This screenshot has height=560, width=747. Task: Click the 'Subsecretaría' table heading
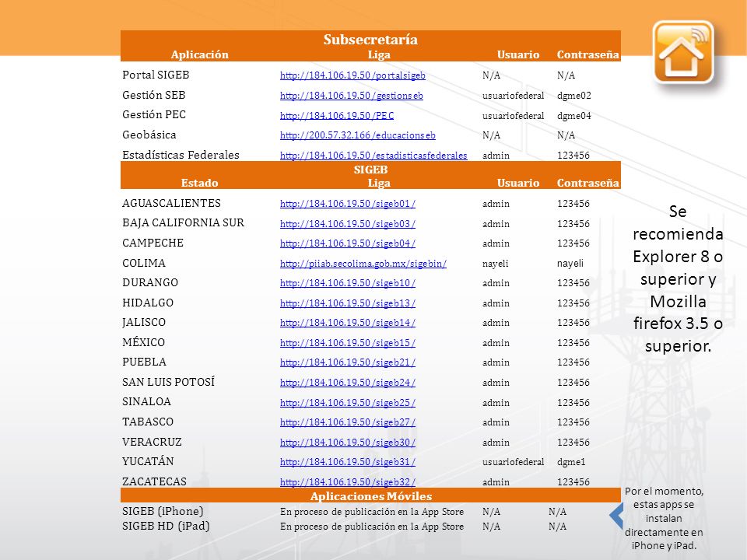click(x=370, y=40)
